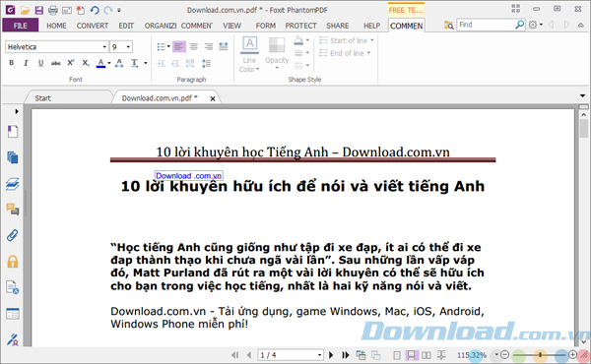Switch to PROTECT ribbon tab
Image resolution: width=591 pixels, height=364 pixels.
(x=300, y=26)
